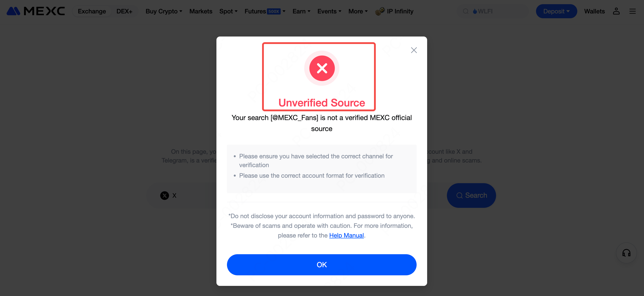
Task: Open the user profile icon
Action: tap(616, 11)
